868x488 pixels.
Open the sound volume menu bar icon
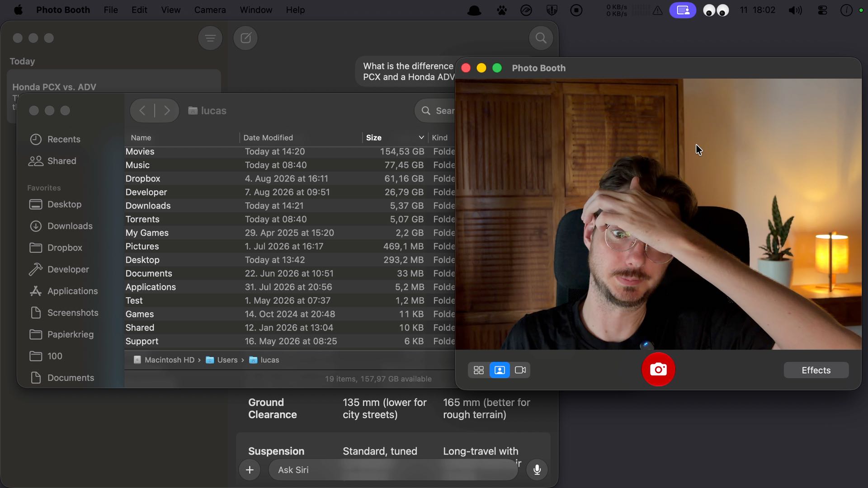795,10
